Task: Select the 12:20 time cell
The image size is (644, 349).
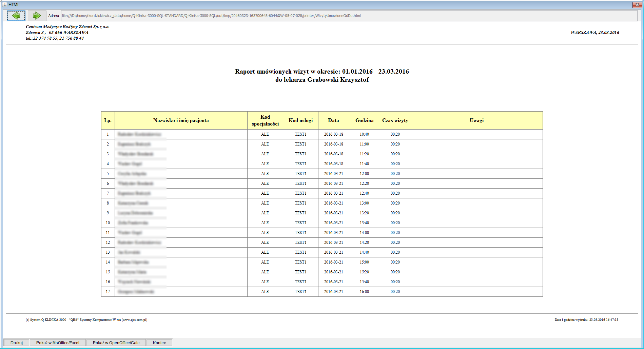Action: (x=365, y=183)
